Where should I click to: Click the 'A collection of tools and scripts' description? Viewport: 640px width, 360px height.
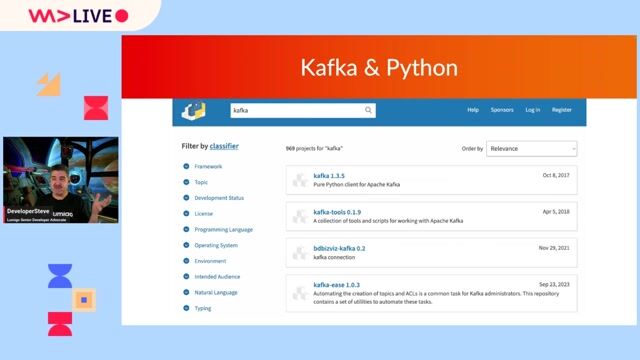tap(388, 221)
